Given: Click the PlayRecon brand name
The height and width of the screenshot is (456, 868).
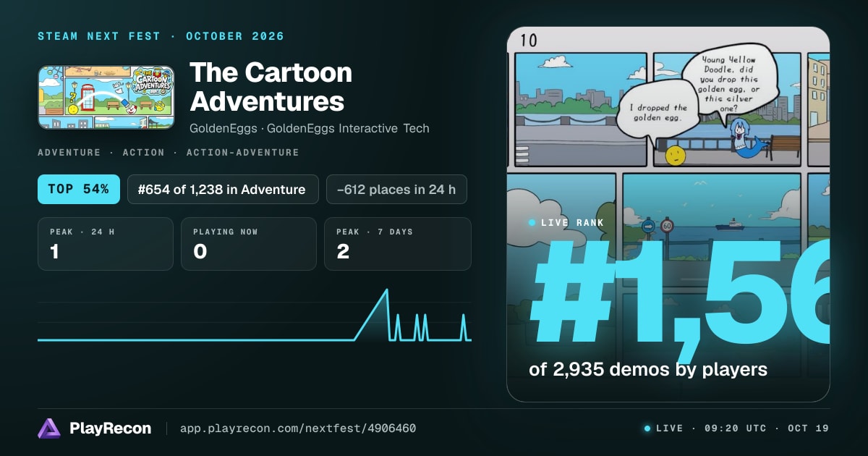Looking at the screenshot, I should point(110,428).
